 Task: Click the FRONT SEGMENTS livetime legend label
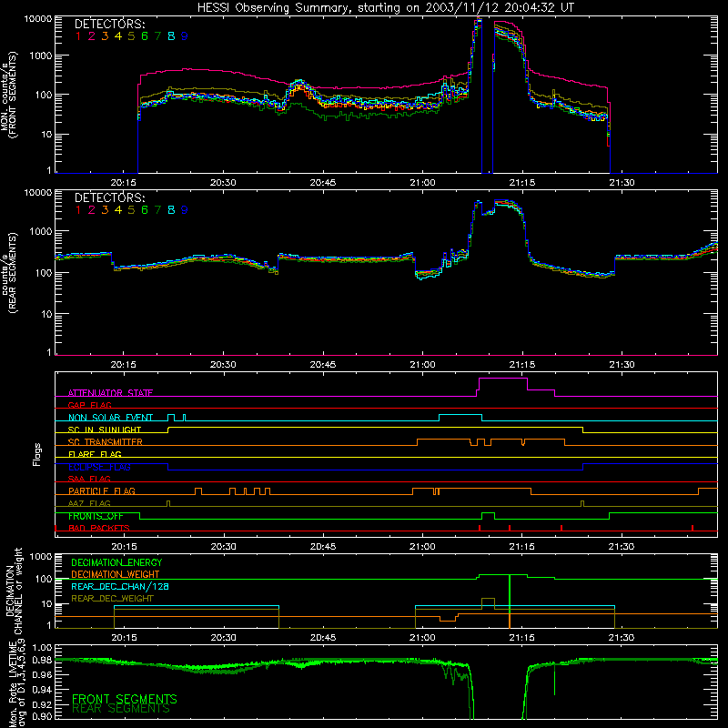pyautogui.click(x=125, y=699)
